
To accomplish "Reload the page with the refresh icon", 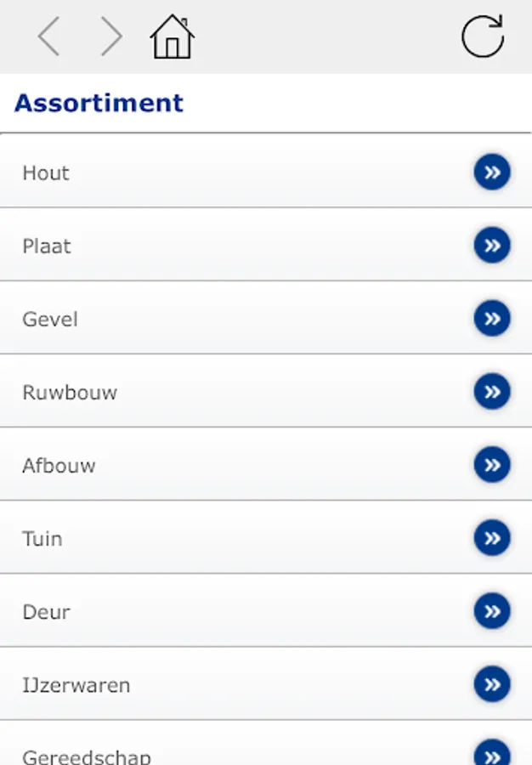I will pyautogui.click(x=482, y=37).
